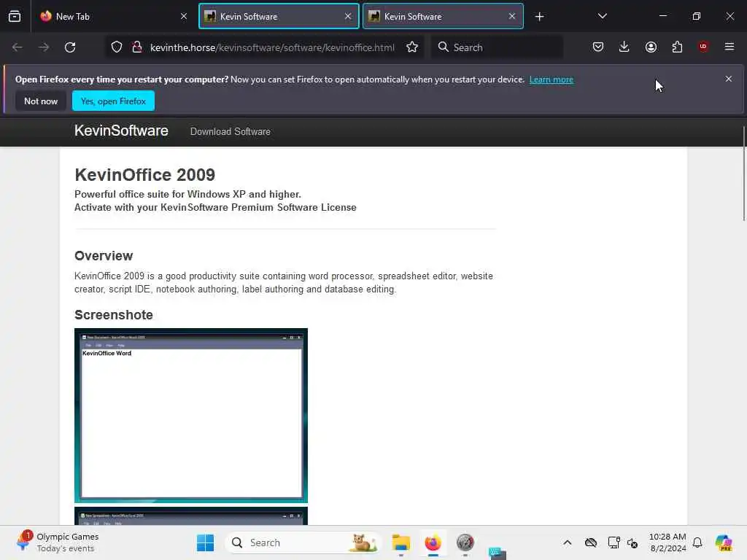Click the KevinOffice Word screenshot thumbnail
Viewport: 747px width, 560px height.
191,415
